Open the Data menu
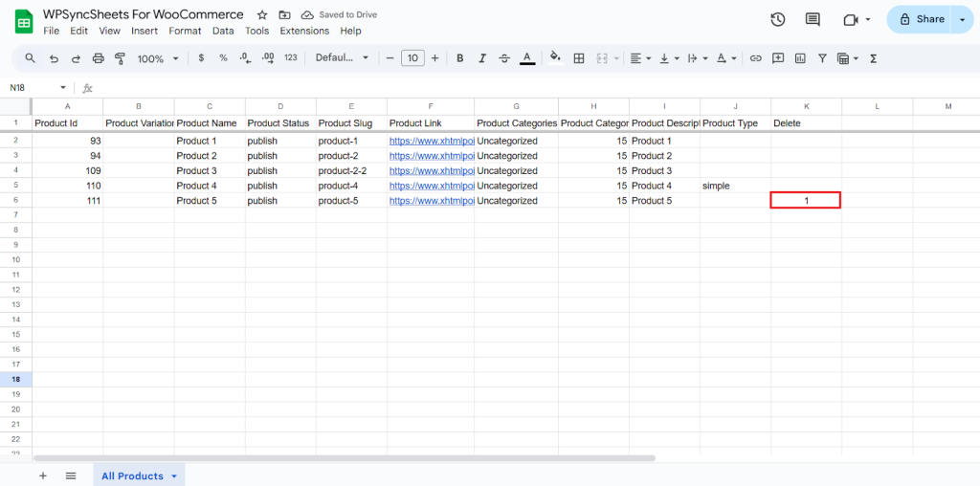The width and height of the screenshot is (980, 486). click(223, 31)
